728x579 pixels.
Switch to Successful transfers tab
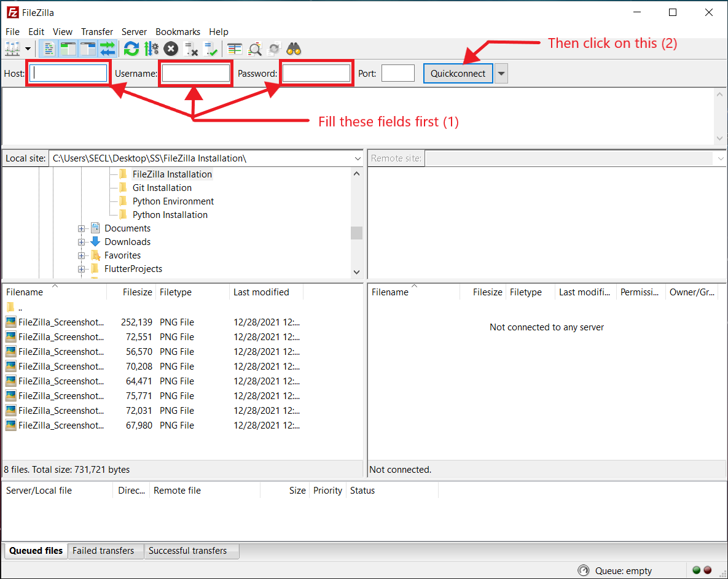(x=191, y=551)
